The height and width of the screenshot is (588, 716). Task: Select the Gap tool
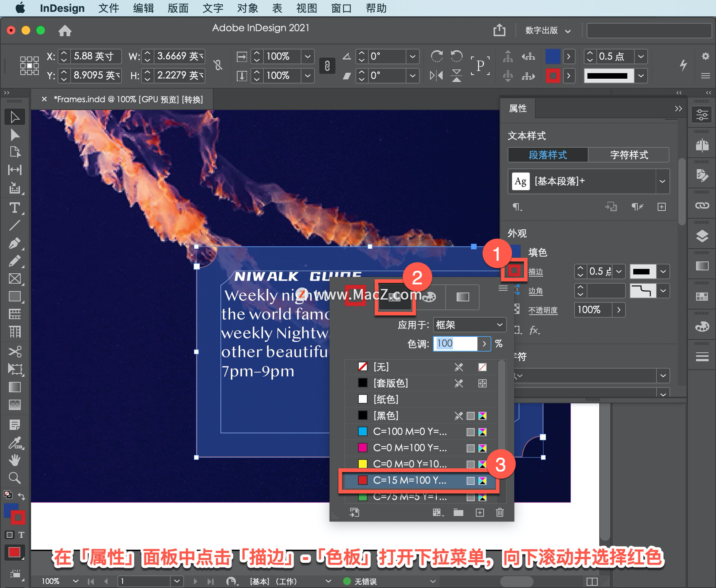(x=15, y=170)
